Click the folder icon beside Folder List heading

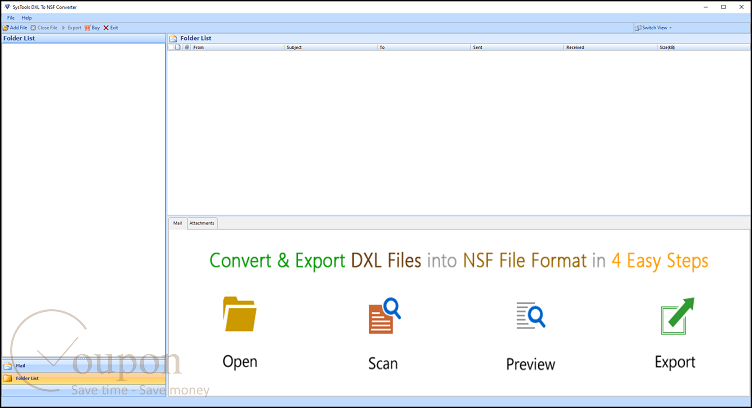pos(173,38)
